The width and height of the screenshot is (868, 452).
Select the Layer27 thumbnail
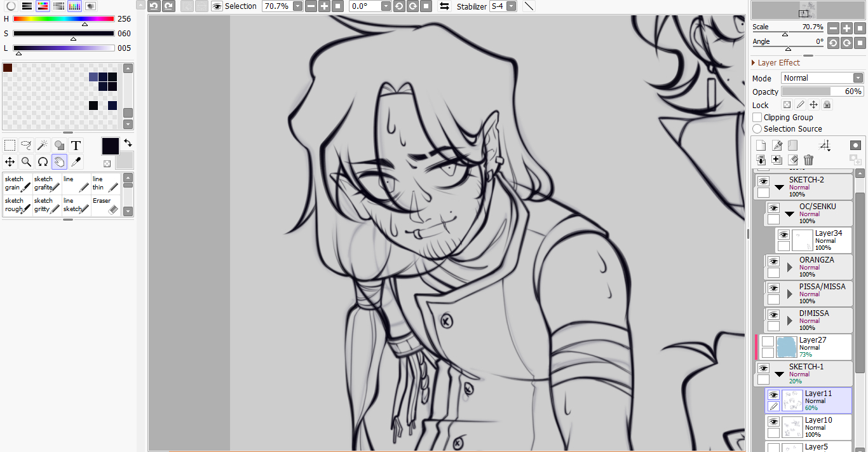coord(786,347)
